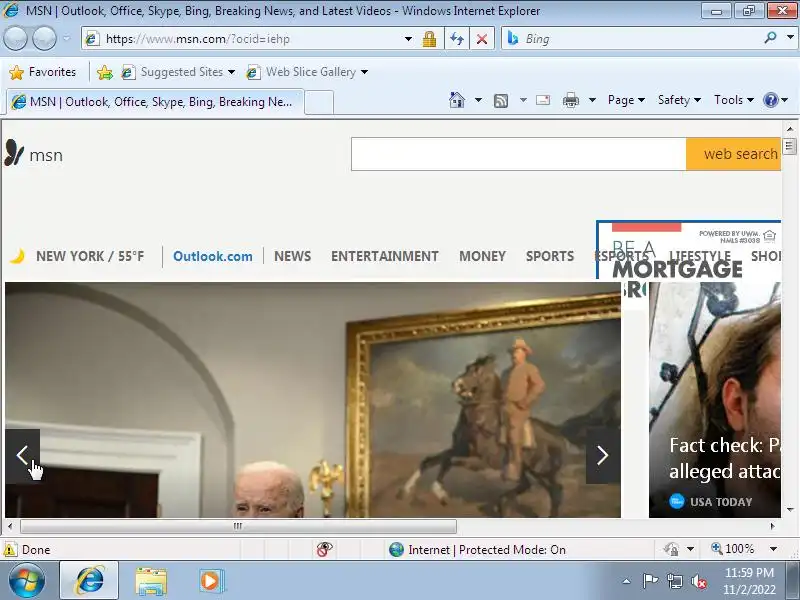Viewport: 800px width, 600px height.
Task: Open the Page menu
Action: pyautogui.click(x=626, y=100)
